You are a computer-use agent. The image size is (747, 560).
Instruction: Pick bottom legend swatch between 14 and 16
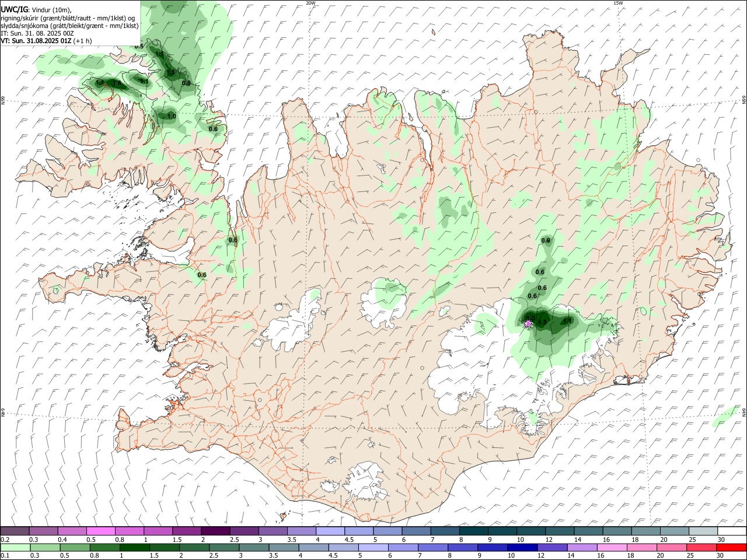tap(582, 548)
